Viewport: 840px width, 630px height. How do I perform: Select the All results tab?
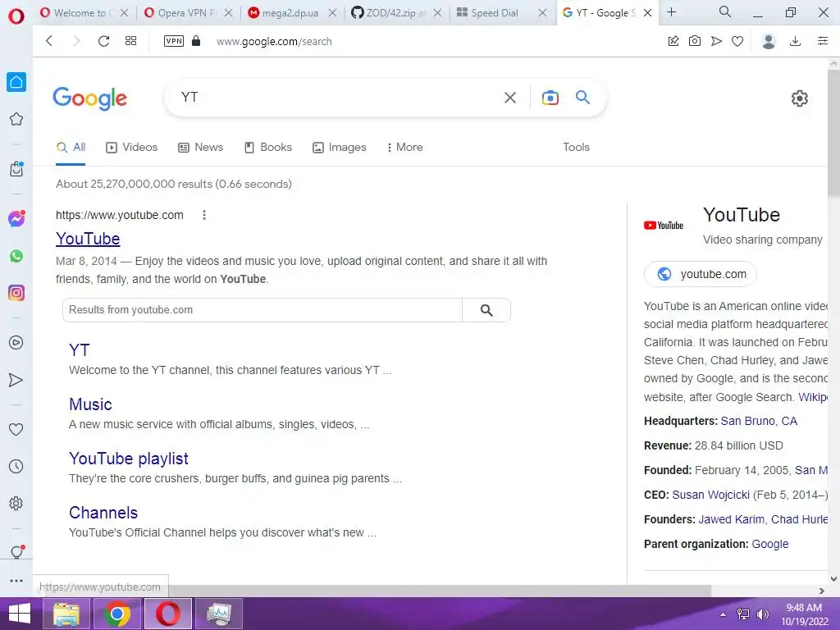tap(71, 148)
